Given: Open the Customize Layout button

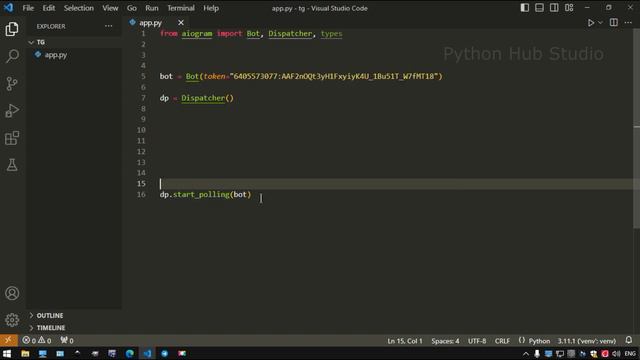Looking at the screenshot, I should (569, 8).
